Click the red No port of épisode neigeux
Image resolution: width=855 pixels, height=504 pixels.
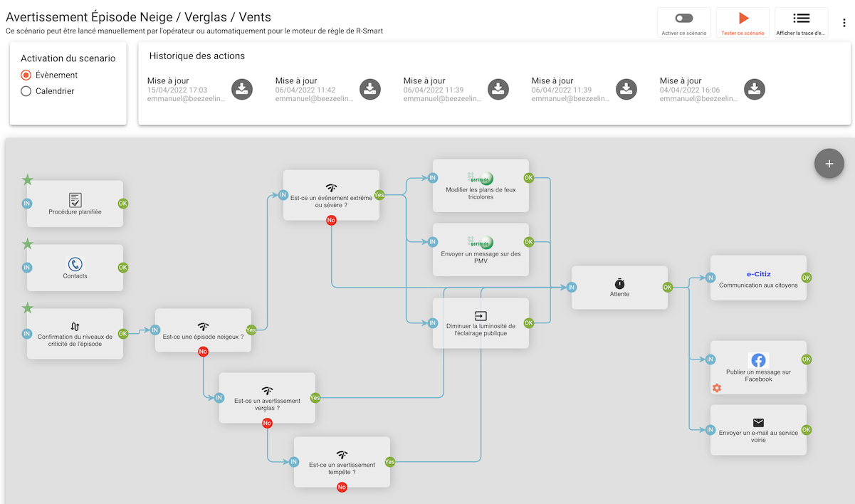(x=203, y=352)
